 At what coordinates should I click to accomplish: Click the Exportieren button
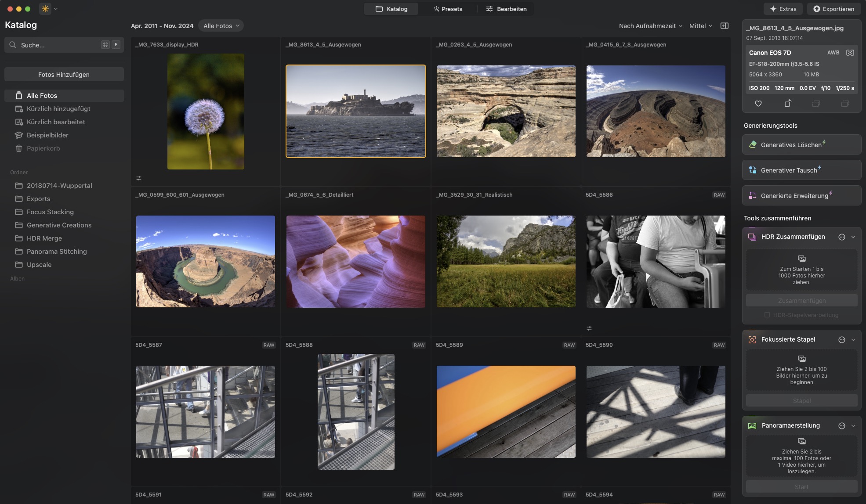(x=834, y=9)
